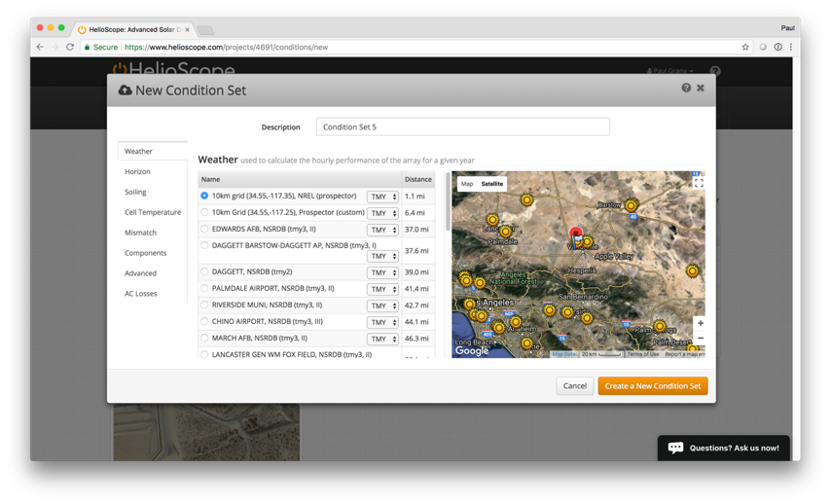
Task: Open TMY dropdown for DAGGETT BARSTOW-DAGGETT AP
Action: coord(382,256)
